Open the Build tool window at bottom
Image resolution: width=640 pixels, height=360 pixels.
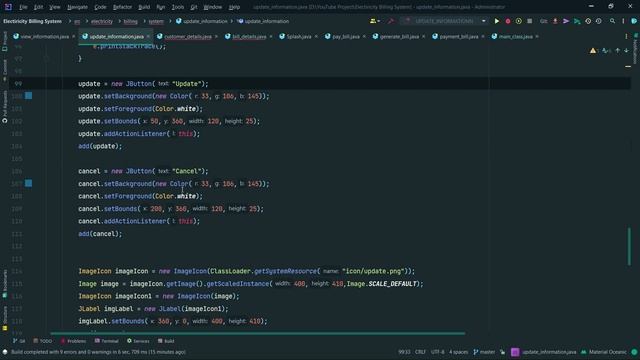(x=166, y=341)
